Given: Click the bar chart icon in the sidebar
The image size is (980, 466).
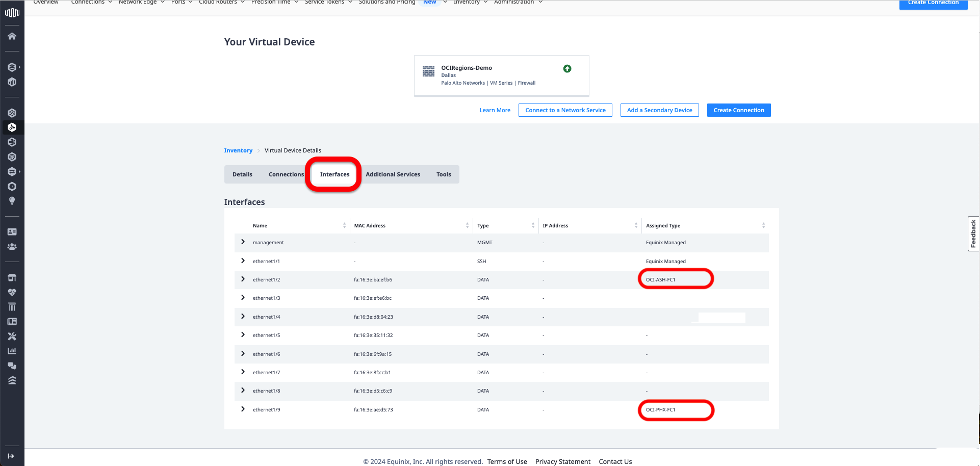Looking at the screenshot, I should tap(12, 351).
